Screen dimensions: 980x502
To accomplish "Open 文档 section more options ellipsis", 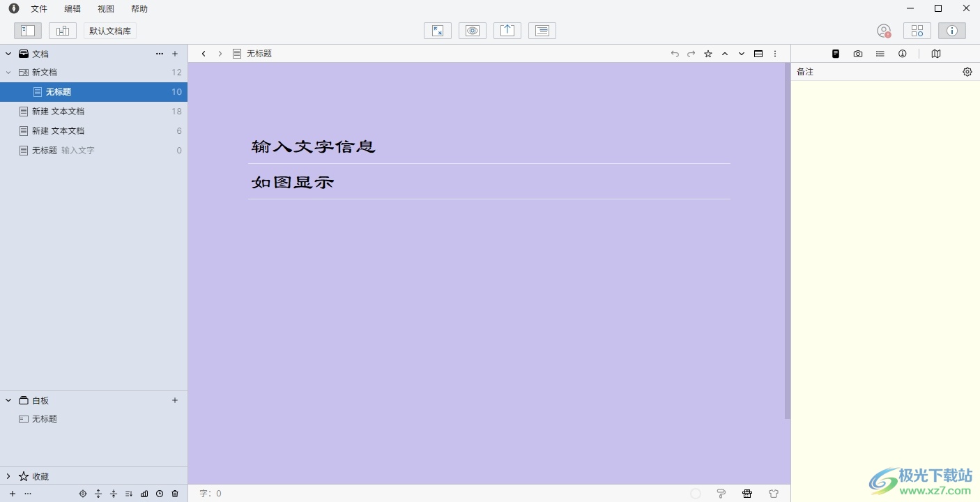I will tap(160, 54).
